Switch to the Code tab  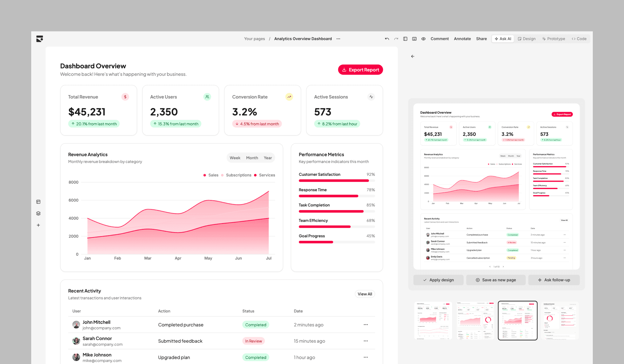click(x=579, y=39)
